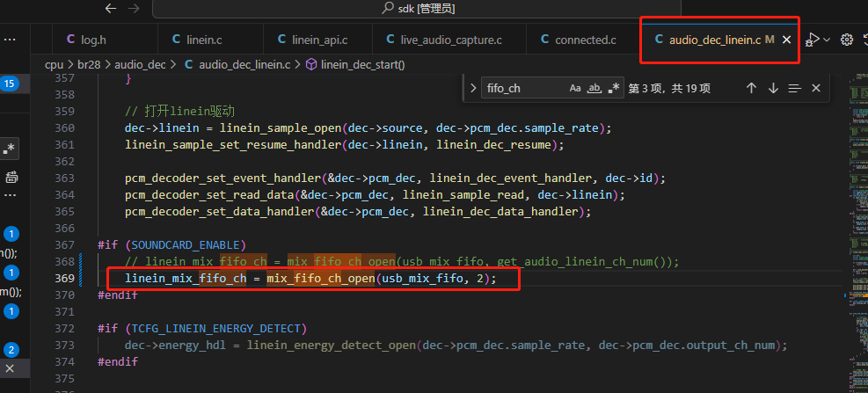Dismiss the highlighted side panel result with X

[x=10, y=368]
